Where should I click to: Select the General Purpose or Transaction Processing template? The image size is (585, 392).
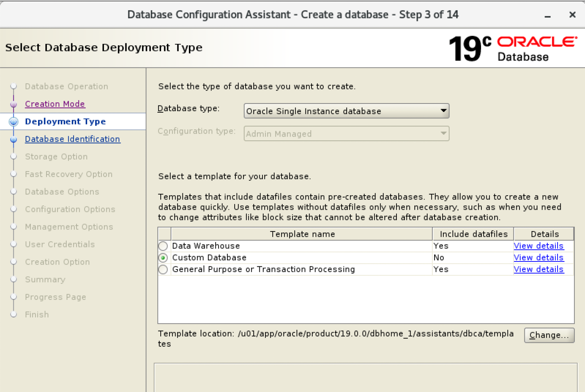click(163, 269)
